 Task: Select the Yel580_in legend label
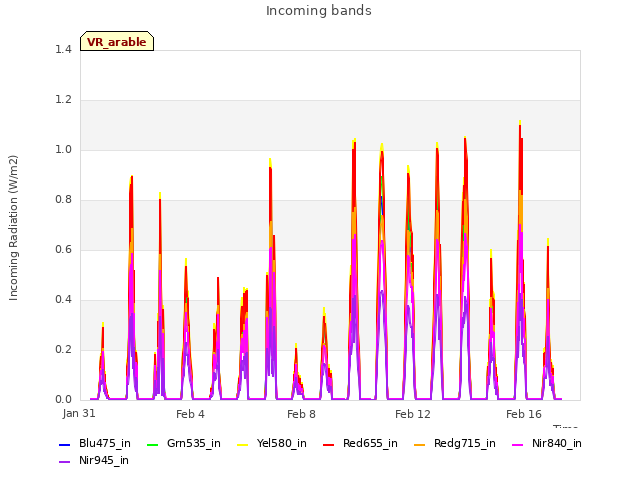tap(282, 444)
